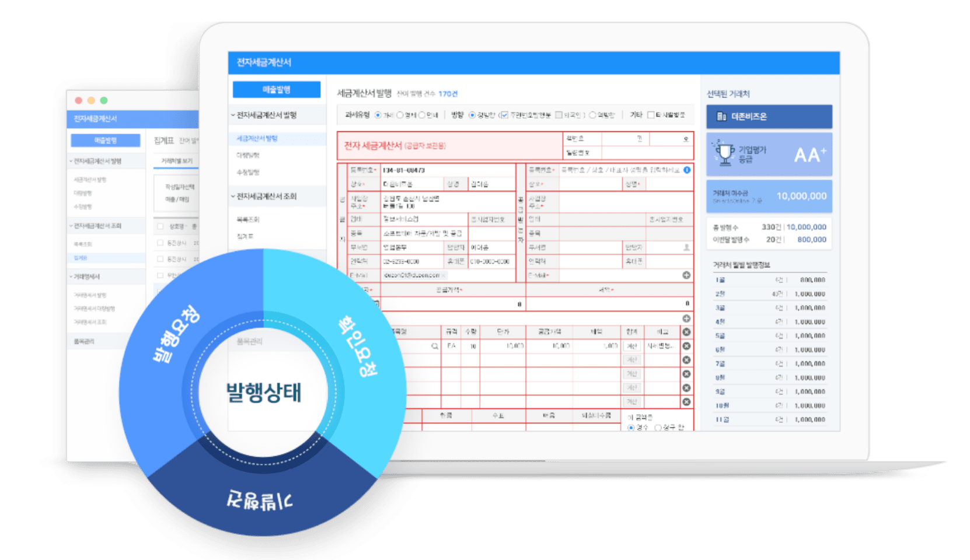This screenshot has width=970, height=560.
Task: Click the trophy icon on 기업평가 등급 card
Action: pyautogui.click(x=725, y=154)
